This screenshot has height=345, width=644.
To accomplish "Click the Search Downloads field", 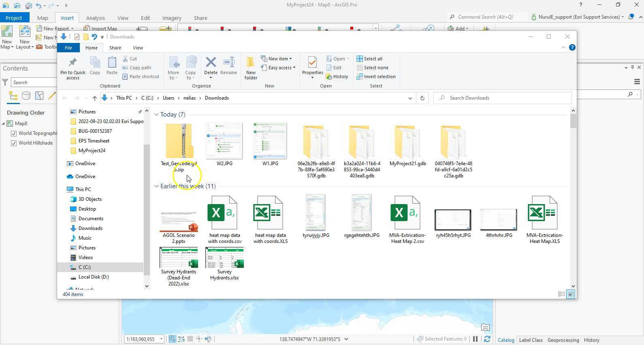I will click(x=502, y=98).
